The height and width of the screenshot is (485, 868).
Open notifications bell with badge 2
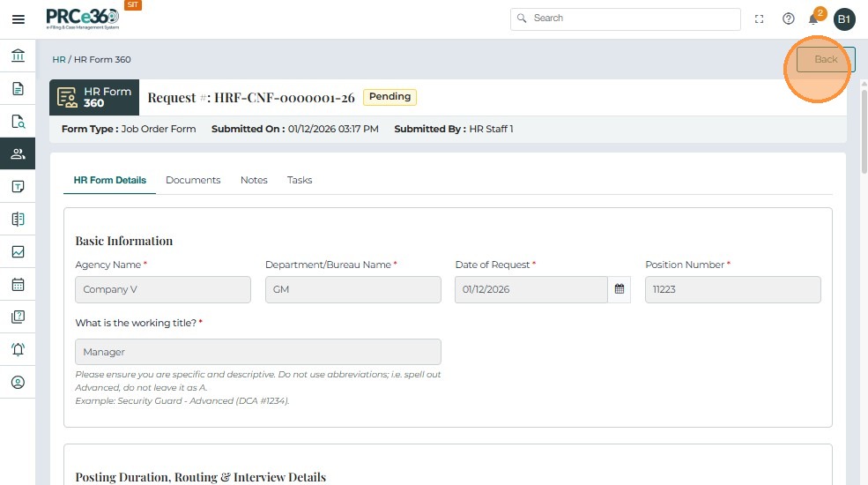(813, 19)
